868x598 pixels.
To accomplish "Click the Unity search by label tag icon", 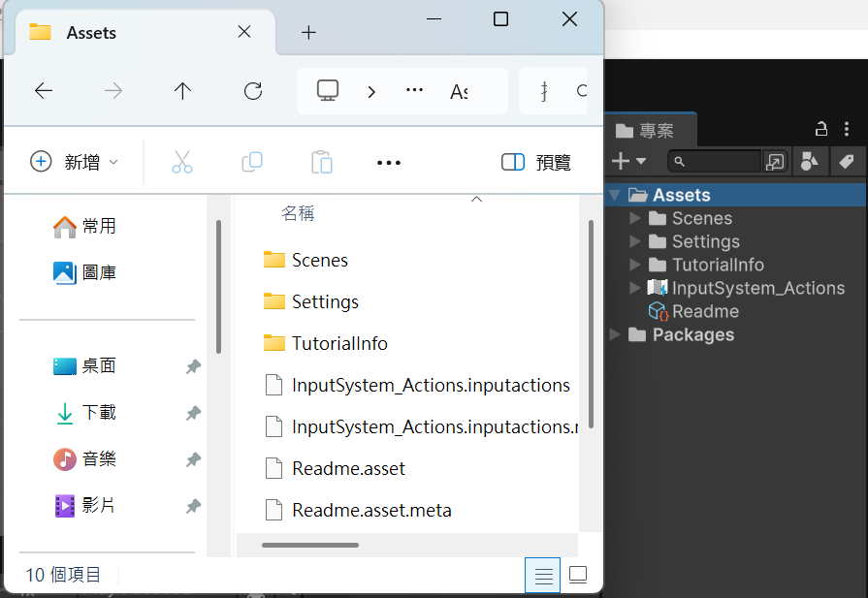I will [847, 162].
